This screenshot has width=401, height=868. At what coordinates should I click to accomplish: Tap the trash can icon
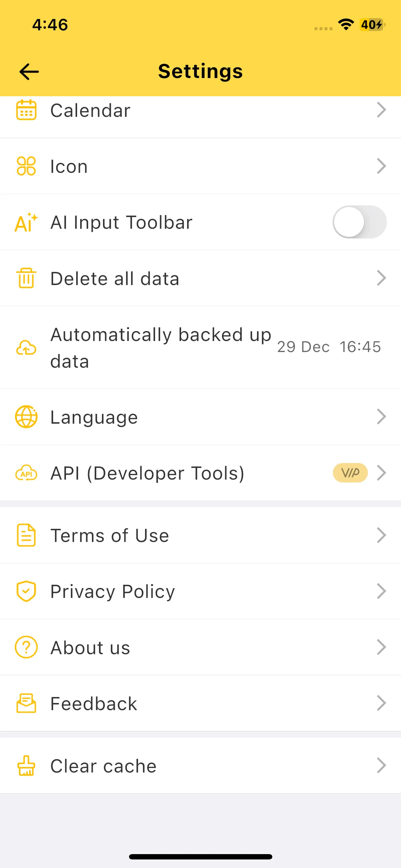tap(26, 278)
